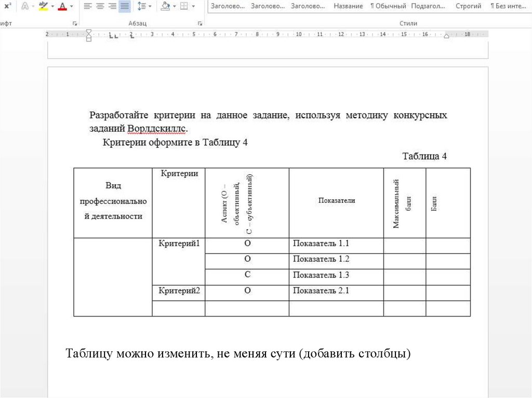
Task: Apply red font color
Action: pos(62,6)
